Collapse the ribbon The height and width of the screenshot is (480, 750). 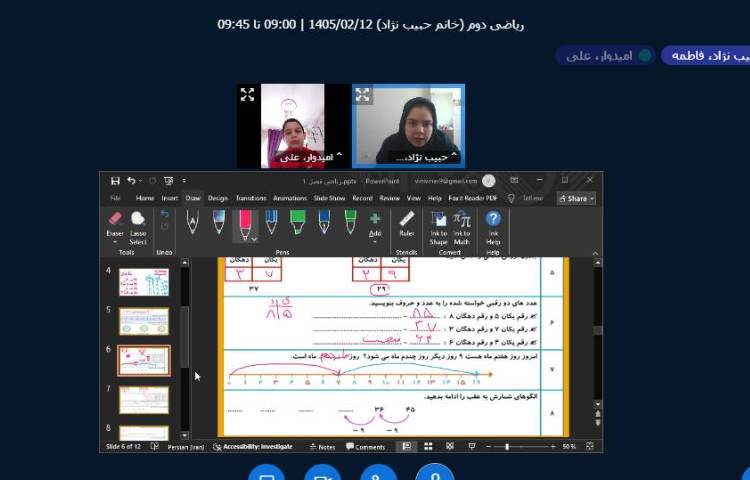click(x=596, y=253)
